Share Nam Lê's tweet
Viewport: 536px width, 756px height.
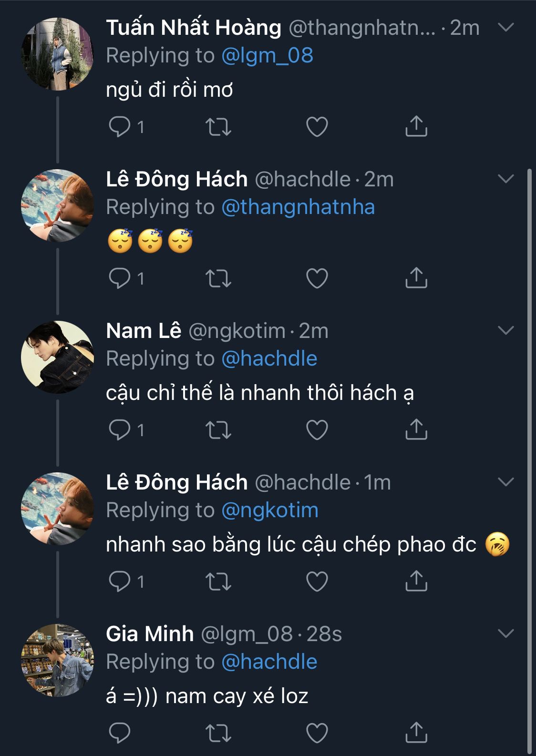[x=416, y=429]
